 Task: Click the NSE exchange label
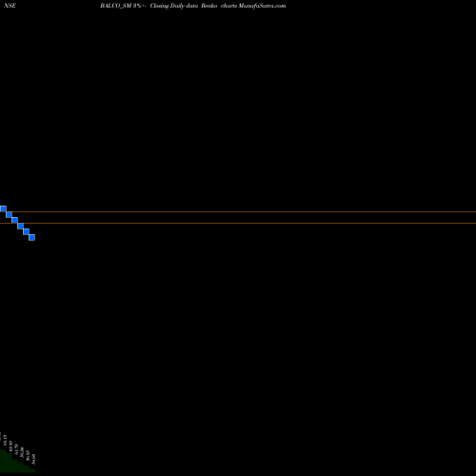(x=10, y=6)
